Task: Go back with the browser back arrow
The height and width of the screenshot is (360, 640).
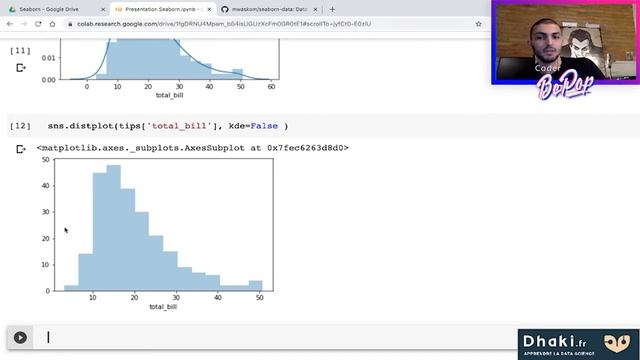Action: tap(10, 24)
